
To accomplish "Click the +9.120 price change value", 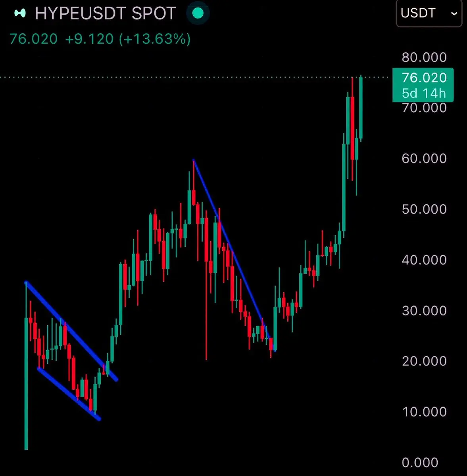I will click(89, 39).
